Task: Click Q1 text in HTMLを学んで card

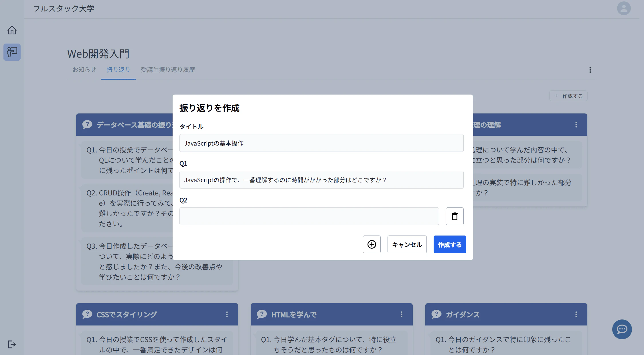Action: coord(329,344)
